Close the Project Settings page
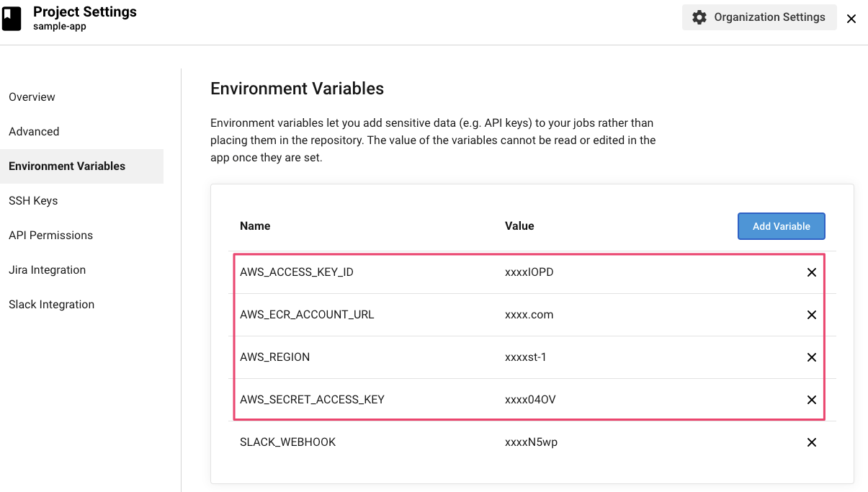Viewport: 868px width, 492px height. point(851,19)
